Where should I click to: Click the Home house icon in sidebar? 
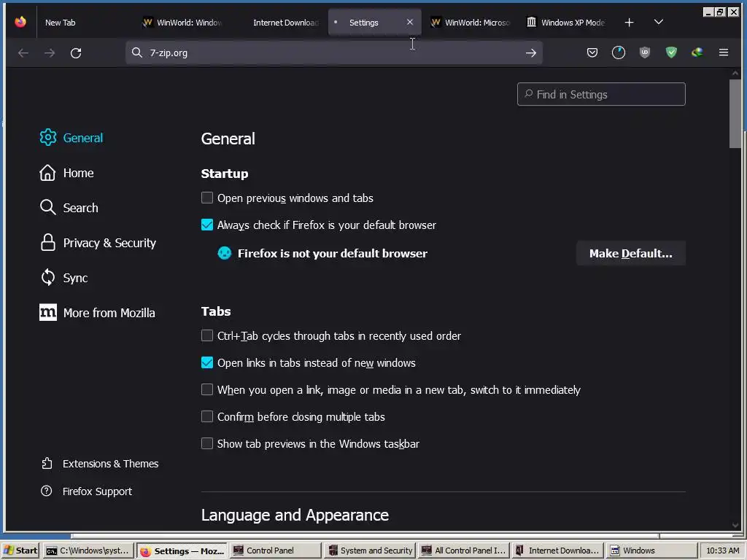point(47,172)
